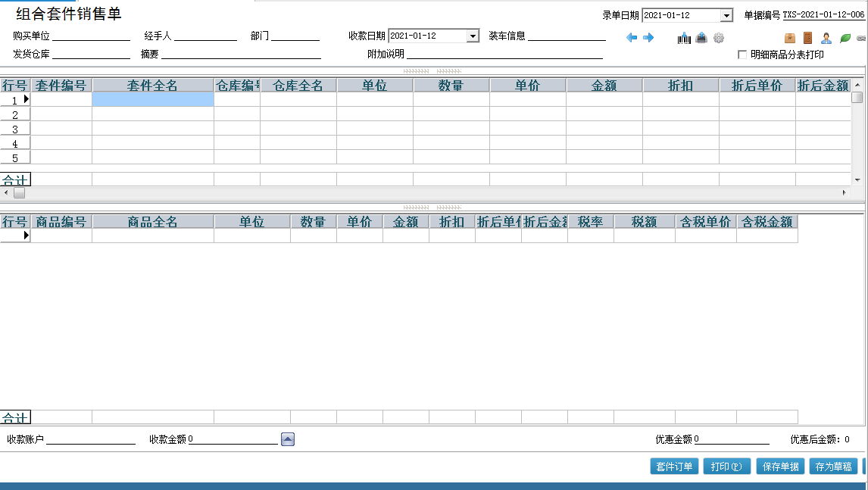Click 存为草稿 to save as draft

tap(833, 467)
